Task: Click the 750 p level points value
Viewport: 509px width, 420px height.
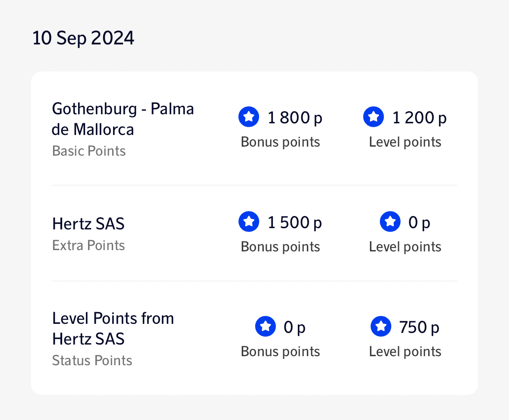Action: coord(419,327)
